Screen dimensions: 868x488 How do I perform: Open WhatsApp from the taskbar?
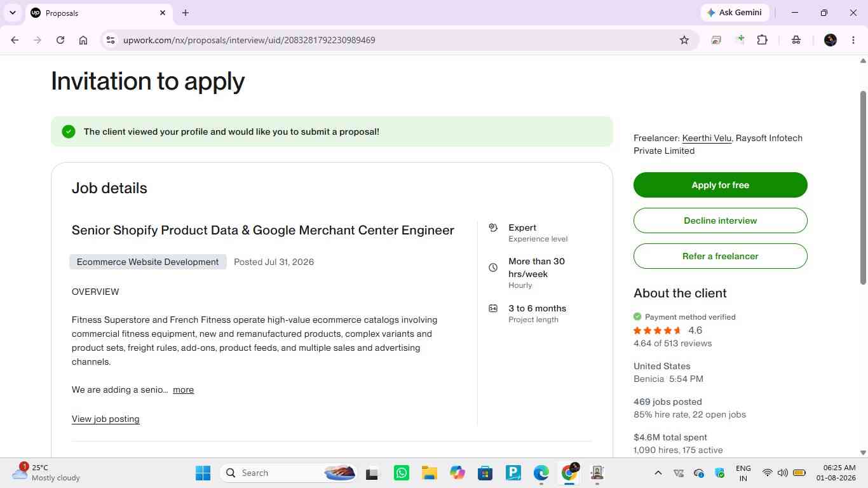click(402, 473)
